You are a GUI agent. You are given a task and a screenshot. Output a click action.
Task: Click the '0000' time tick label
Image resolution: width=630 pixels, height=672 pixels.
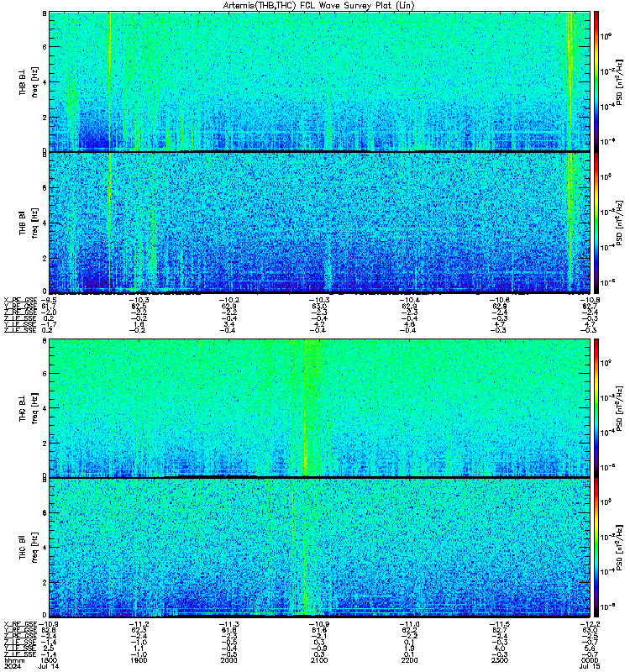(x=590, y=660)
